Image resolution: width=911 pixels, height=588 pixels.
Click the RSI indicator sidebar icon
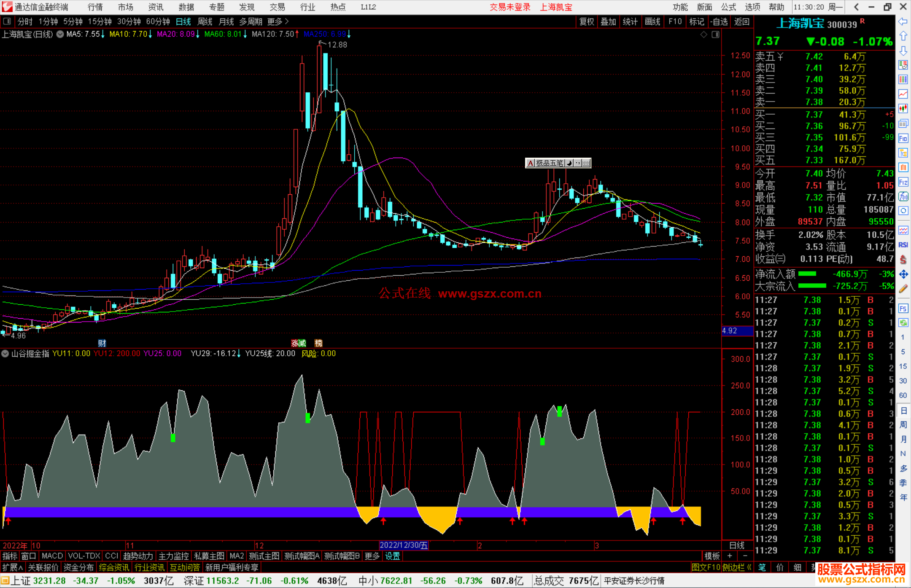[x=903, y=245]
